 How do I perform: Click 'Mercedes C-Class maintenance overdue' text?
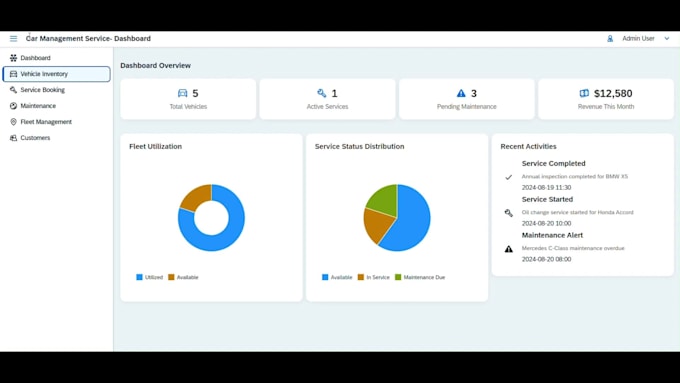coord(573,249)
